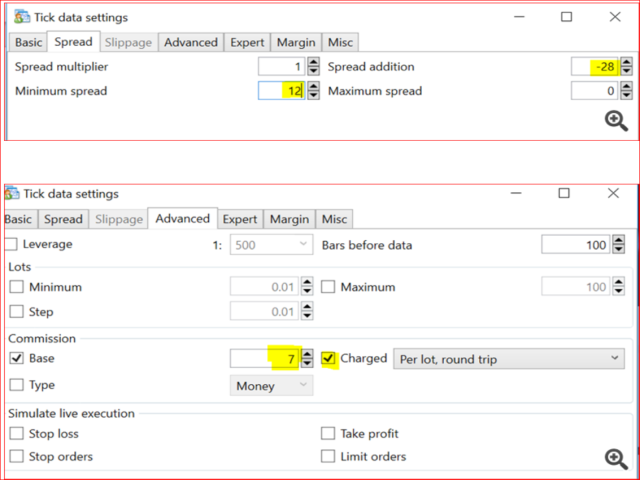Open commission type Money dropdown
The width and height of the screenshot is (640, 480).
pyautogui.click(x=271, y=385)
